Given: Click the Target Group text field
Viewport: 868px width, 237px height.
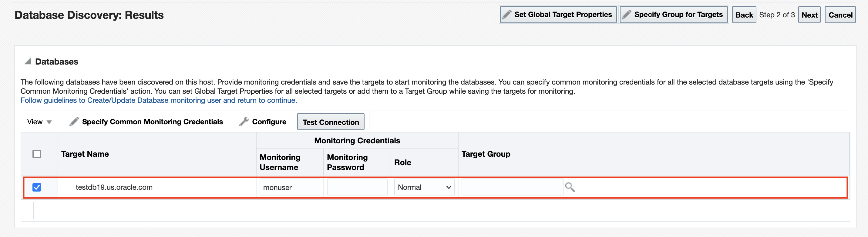Looking at the screenshot, I should pos(512,187).
